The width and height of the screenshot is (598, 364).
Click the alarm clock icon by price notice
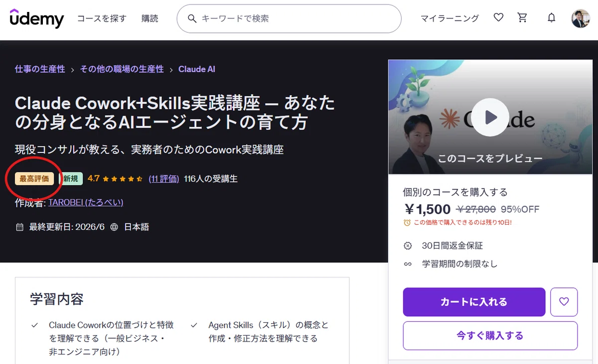(407, 223)
